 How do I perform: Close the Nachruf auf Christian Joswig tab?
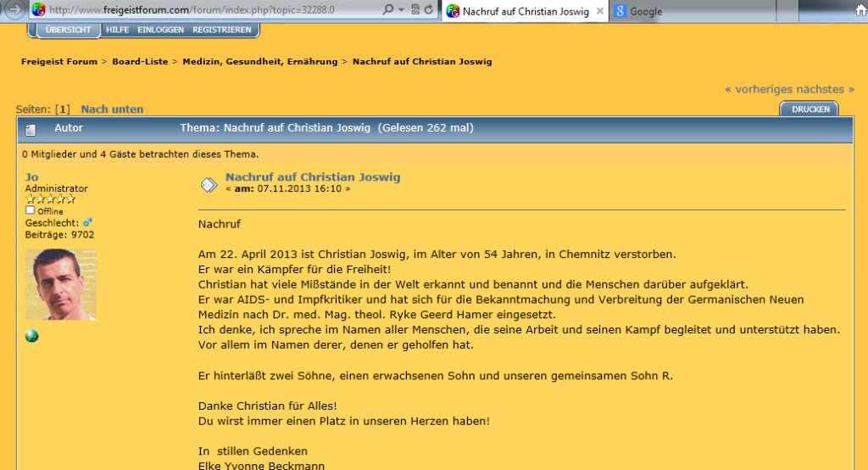(x=600, y=11)
